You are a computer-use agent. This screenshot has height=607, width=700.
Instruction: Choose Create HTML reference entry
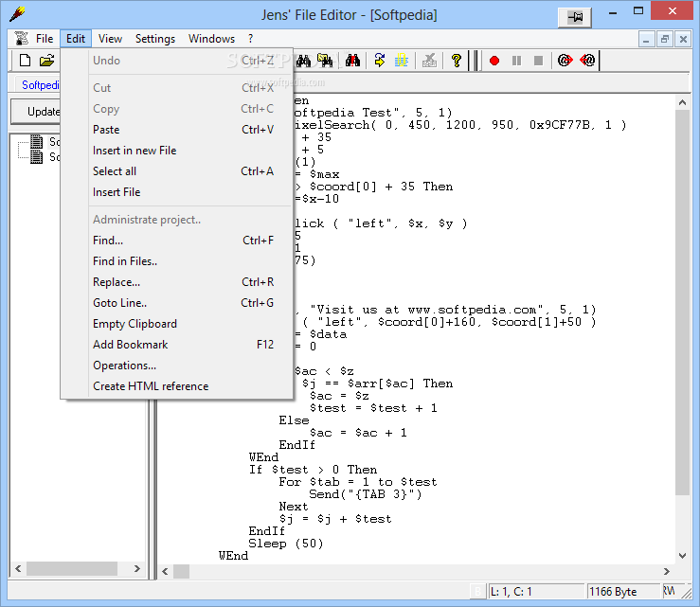tap(177, 386)
